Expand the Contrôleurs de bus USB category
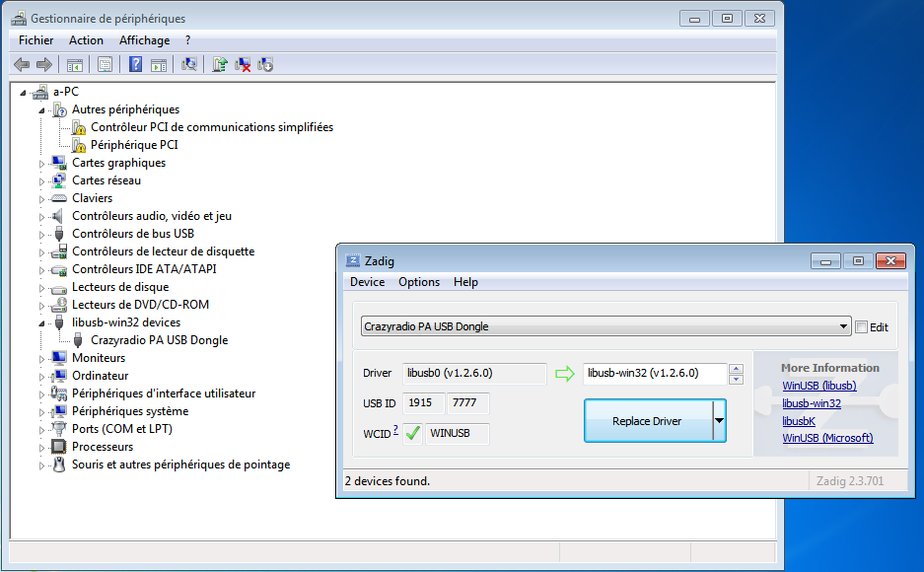The width and height of the screenshot is (924, 572). click(x=41, y=235)
